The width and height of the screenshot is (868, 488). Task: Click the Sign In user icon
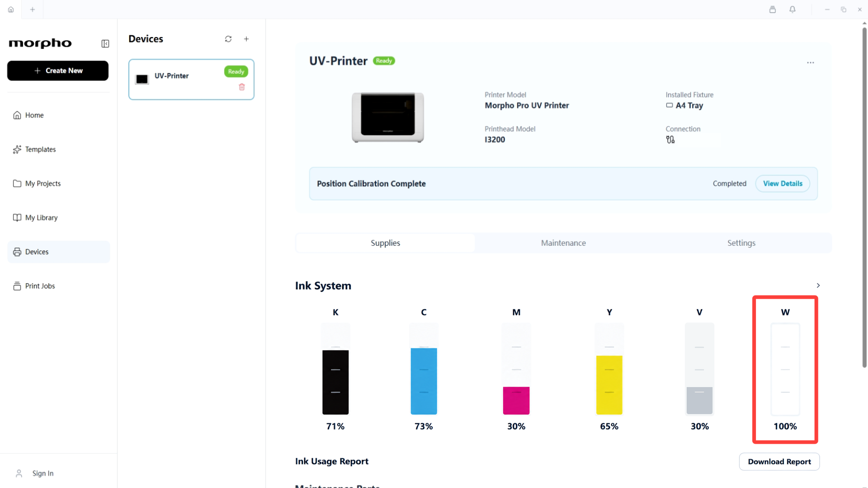19,473
